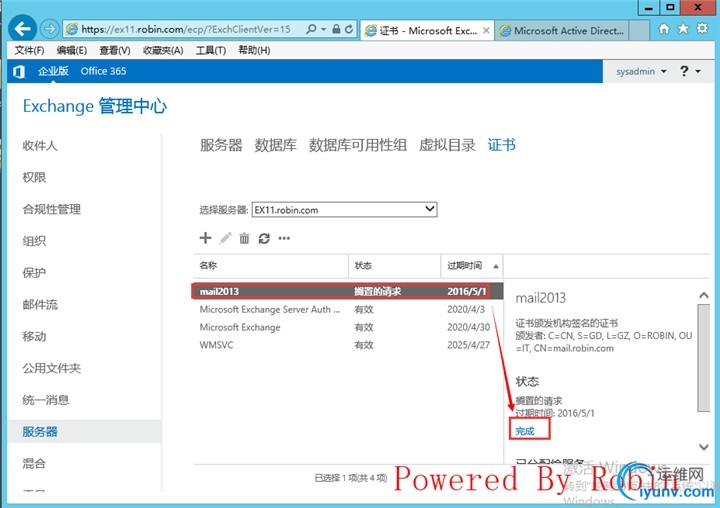Edit certificate with pencil icon

click(x=225, y=238)
